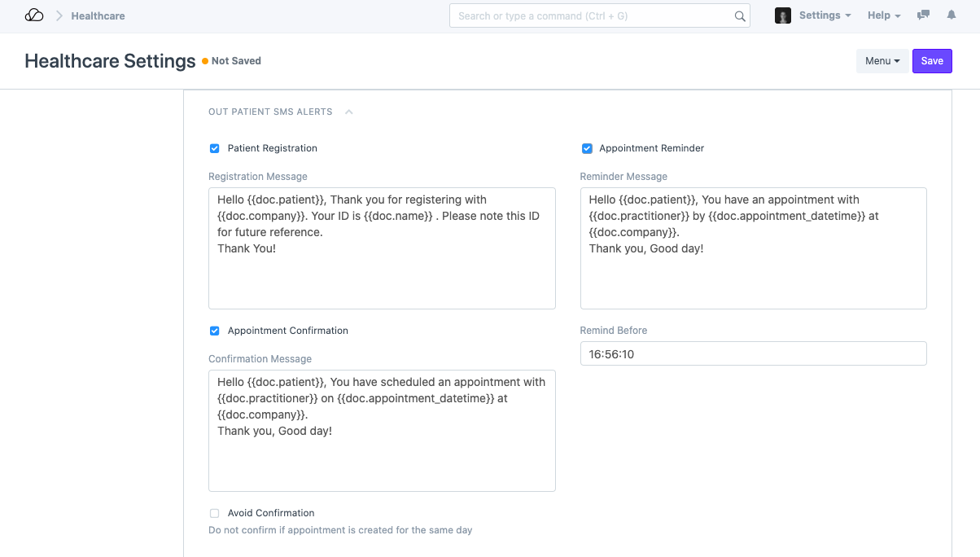980x557 pixels.
Task: Click the global search command bar
Action: [600, 15]
